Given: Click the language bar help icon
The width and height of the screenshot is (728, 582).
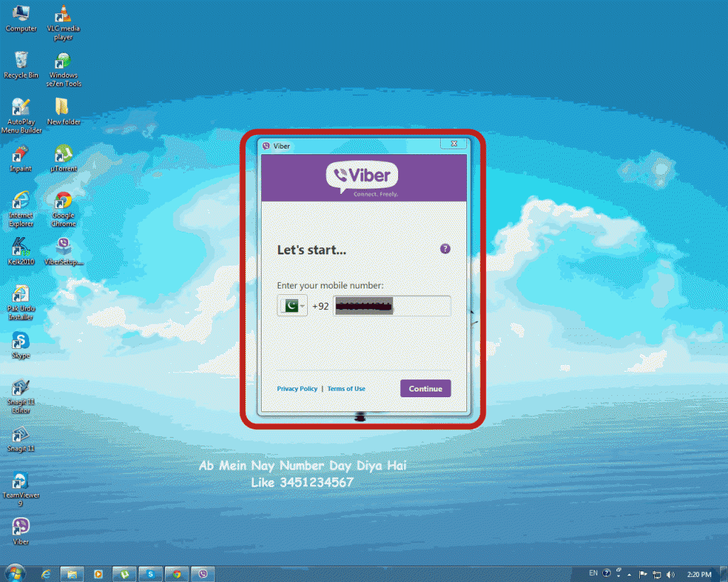Looking at the screenshot, I should [606, 573].
